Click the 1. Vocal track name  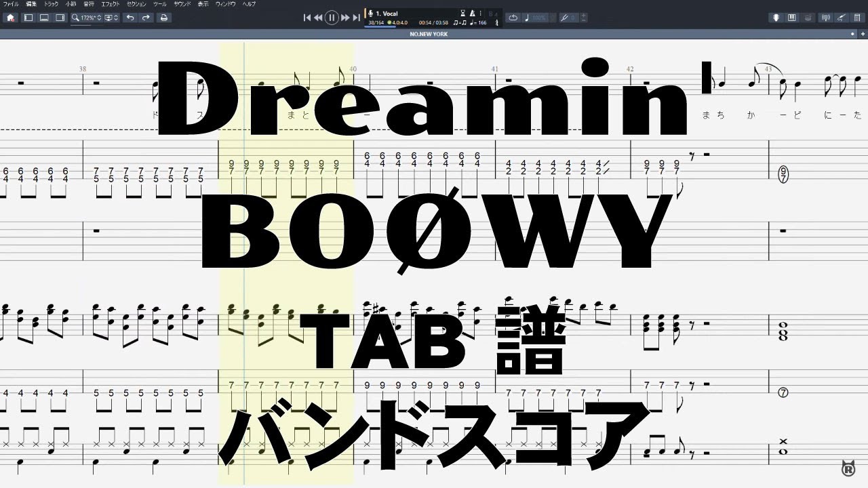click(x=387, y=13)
